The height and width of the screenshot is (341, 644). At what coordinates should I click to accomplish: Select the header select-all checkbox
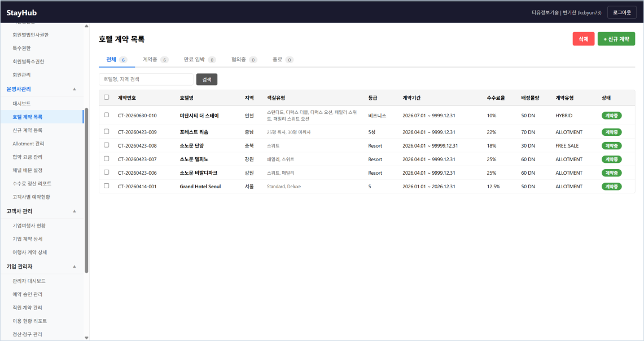[106, 98]
